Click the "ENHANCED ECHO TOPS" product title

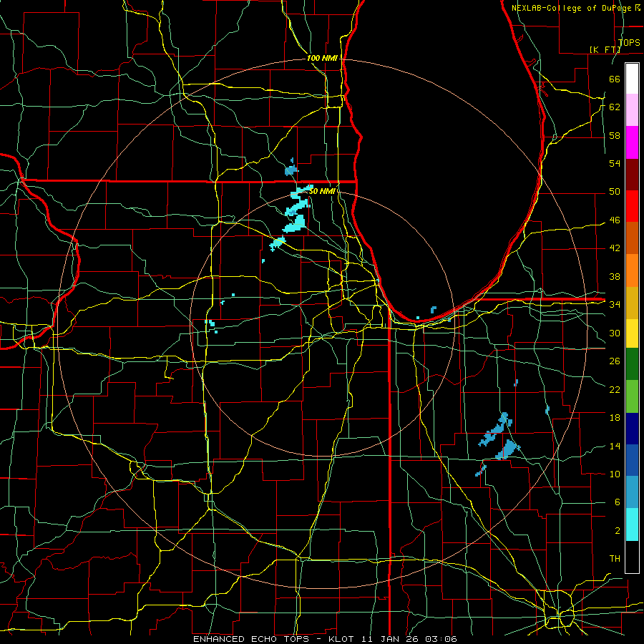[251, 639]
